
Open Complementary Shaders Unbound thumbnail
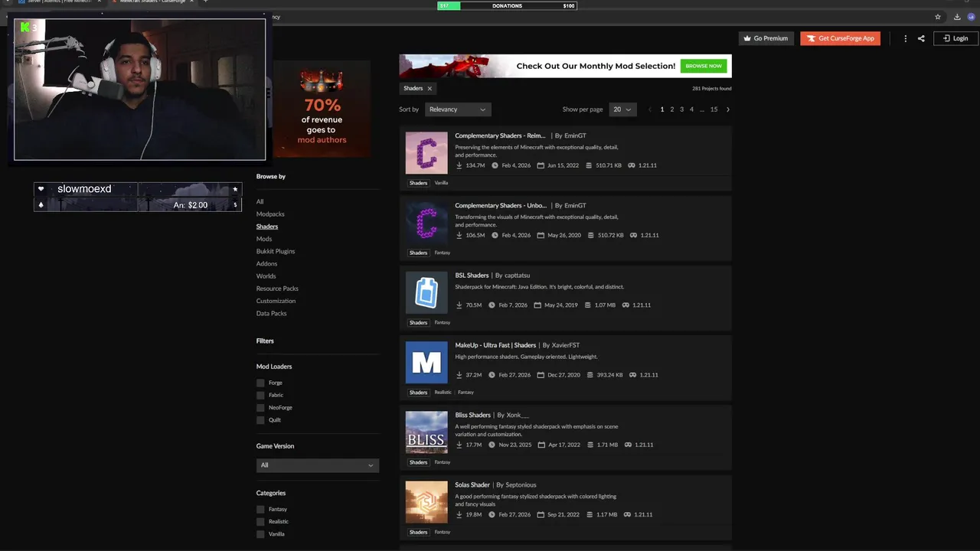[x=426, y=223]
